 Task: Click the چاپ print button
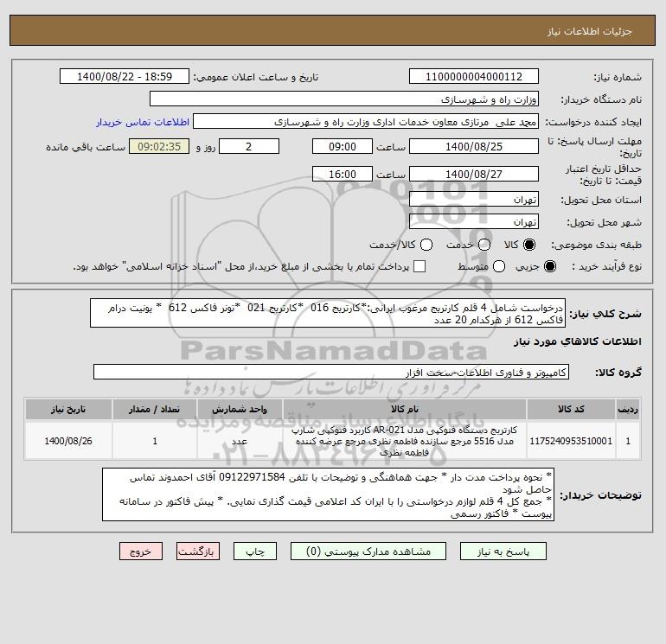255,552
